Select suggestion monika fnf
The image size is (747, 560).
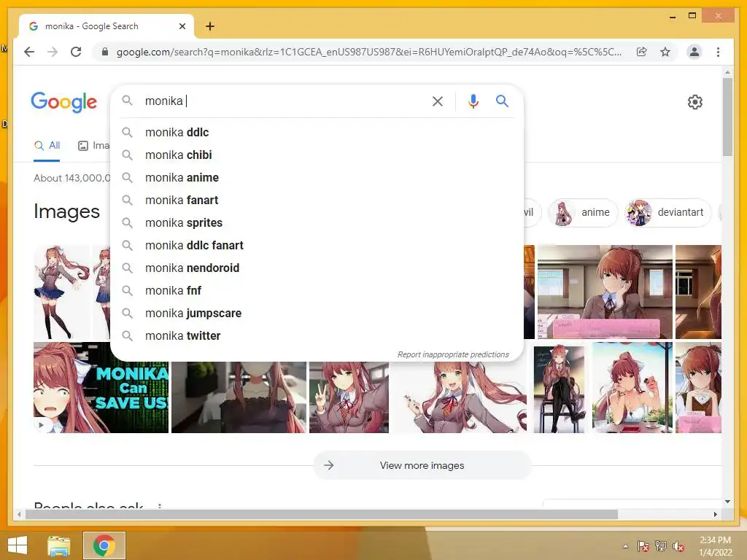(317, 290)
